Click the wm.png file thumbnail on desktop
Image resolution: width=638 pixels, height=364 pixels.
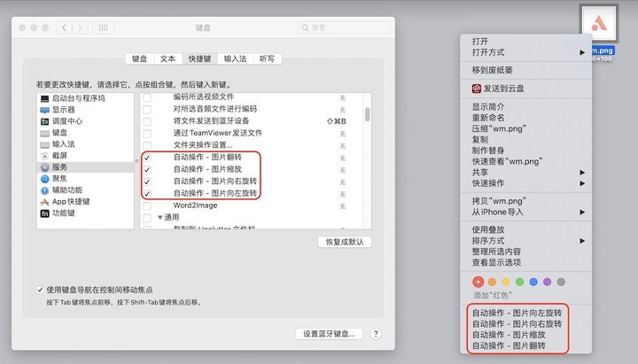tap(599, 24)
